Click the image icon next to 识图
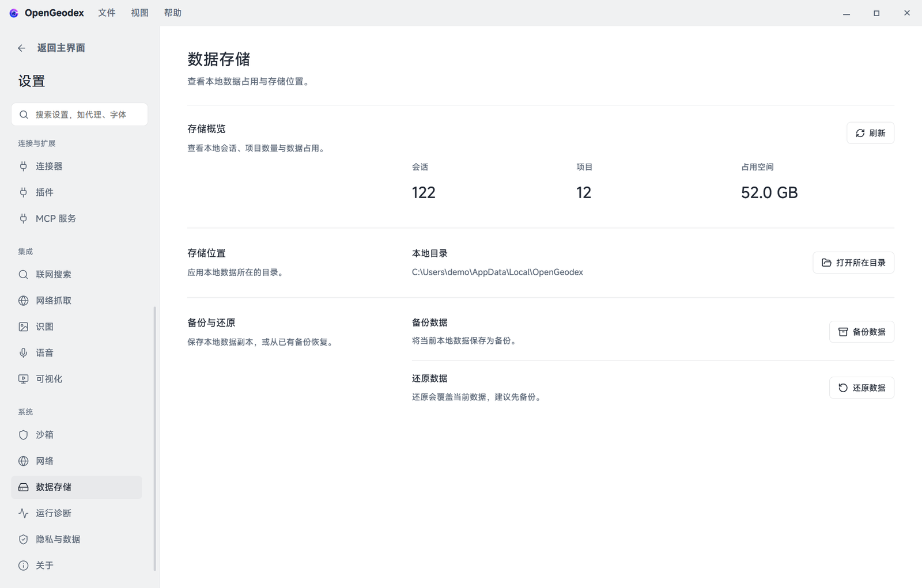Image resolution: width=922 pixels, height=588 pixels. (x=23, y=327)
